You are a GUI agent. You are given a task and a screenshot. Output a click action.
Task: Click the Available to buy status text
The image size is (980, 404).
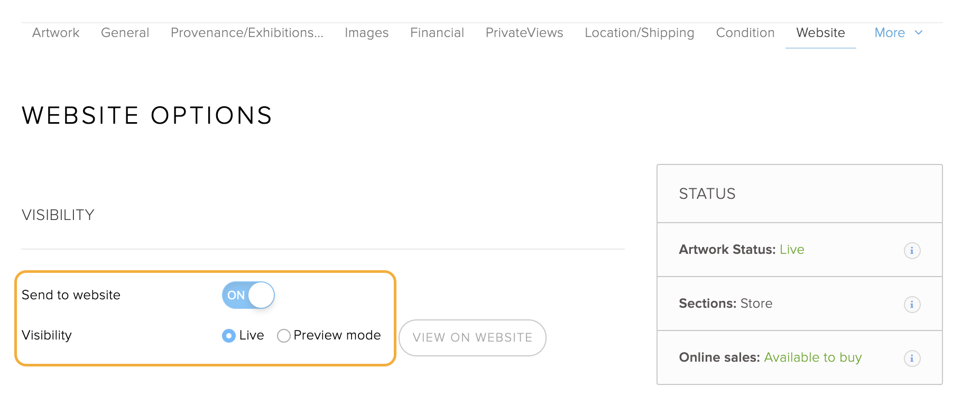click(x=813, y=357)
